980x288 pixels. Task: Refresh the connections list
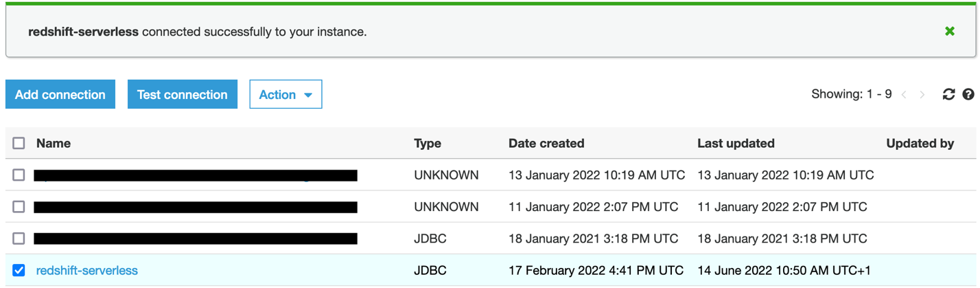point(948,94)
